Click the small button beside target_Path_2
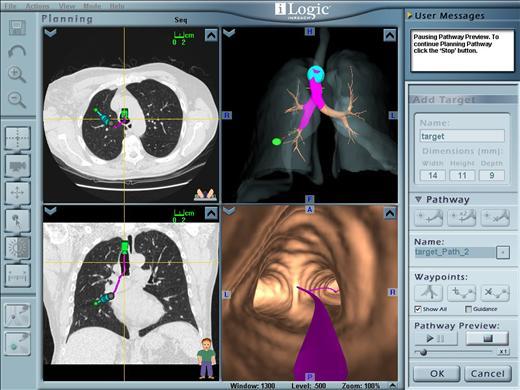 pos(503,252)
